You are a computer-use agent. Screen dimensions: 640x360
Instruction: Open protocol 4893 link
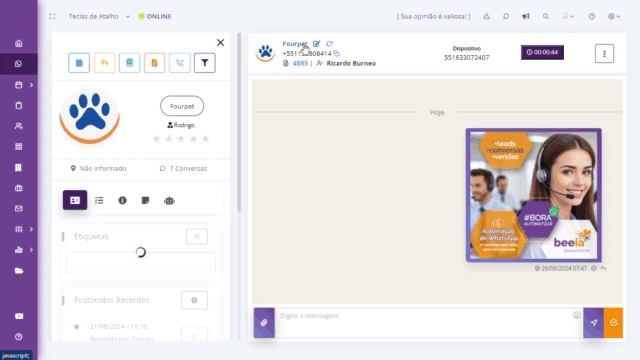300,63
